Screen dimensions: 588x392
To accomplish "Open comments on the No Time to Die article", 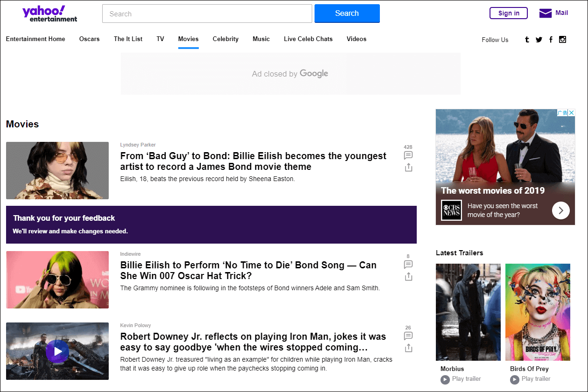I will (x=408, y=265).
